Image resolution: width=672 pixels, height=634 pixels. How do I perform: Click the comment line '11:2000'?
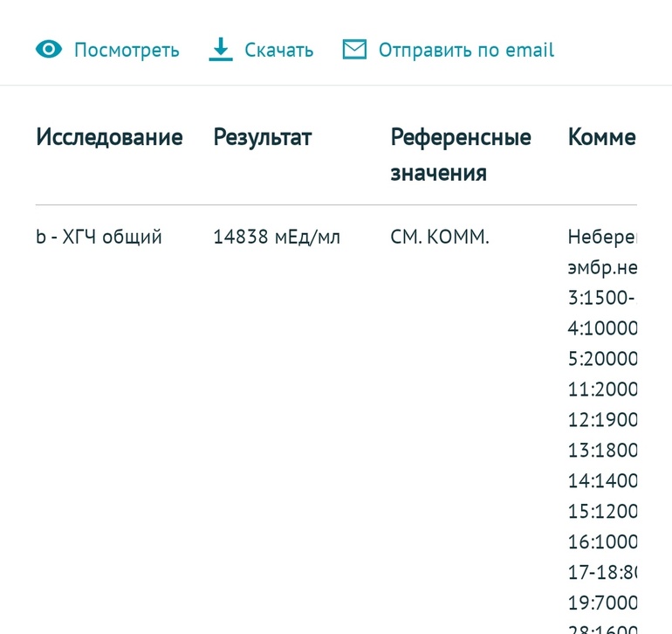click(602, 389)
